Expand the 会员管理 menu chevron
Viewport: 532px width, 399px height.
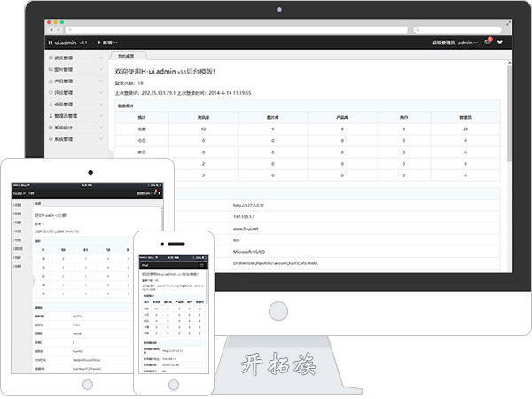click(x=101, y=105)
